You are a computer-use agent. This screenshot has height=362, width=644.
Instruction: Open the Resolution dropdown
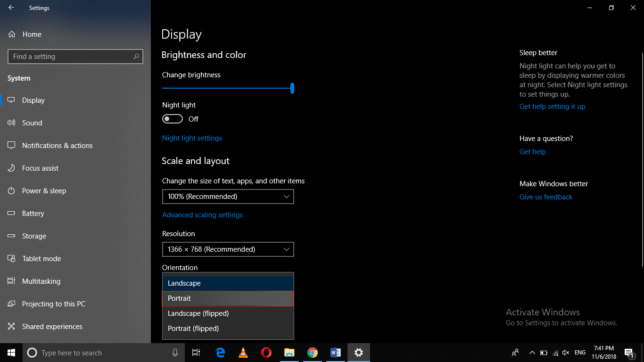click(x=228, y=249)
